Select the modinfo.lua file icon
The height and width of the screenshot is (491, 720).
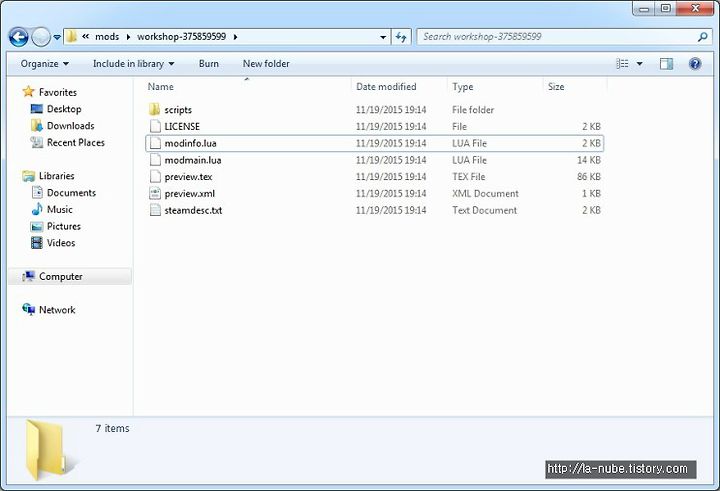point(155,143)
